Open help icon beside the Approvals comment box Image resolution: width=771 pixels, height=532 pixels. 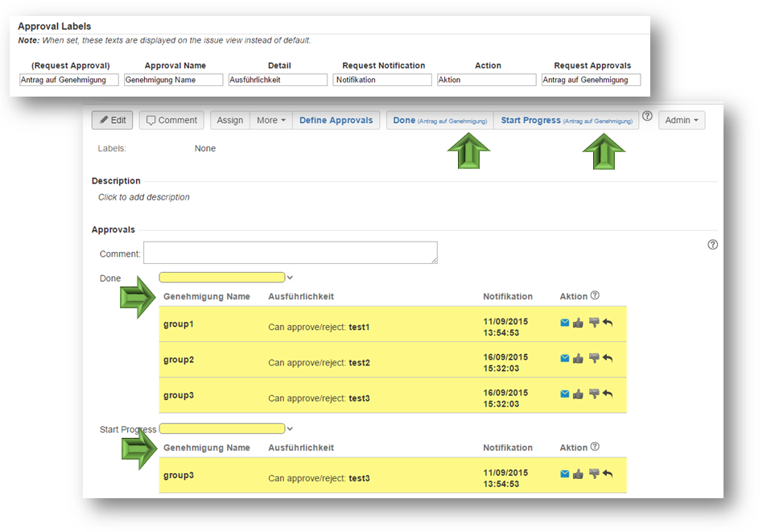pyautogui.click(x=712, y=245)
